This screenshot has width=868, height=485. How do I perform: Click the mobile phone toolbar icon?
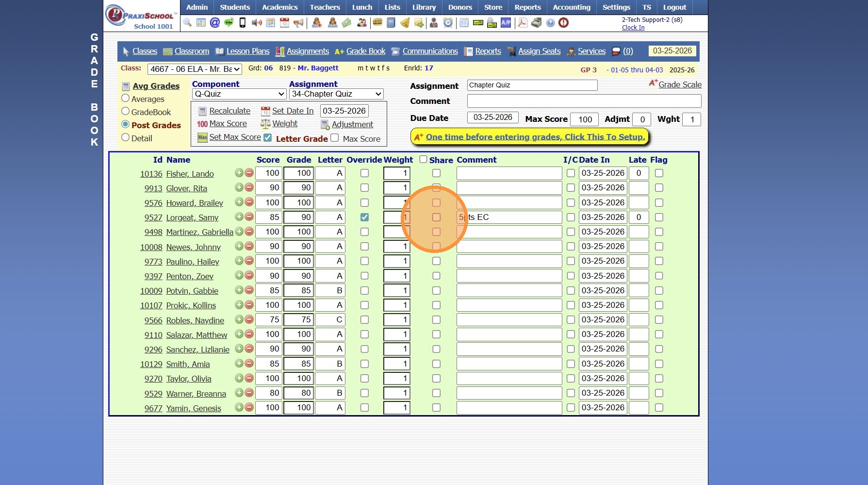pyautogui.click(x=243, y=23)
